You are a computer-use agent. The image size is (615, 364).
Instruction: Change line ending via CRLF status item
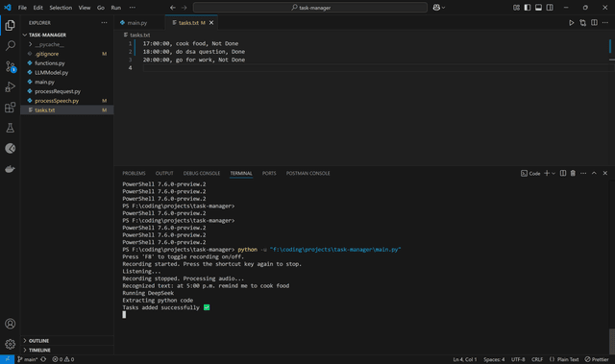pyautogui.click(x=537, y=359)
